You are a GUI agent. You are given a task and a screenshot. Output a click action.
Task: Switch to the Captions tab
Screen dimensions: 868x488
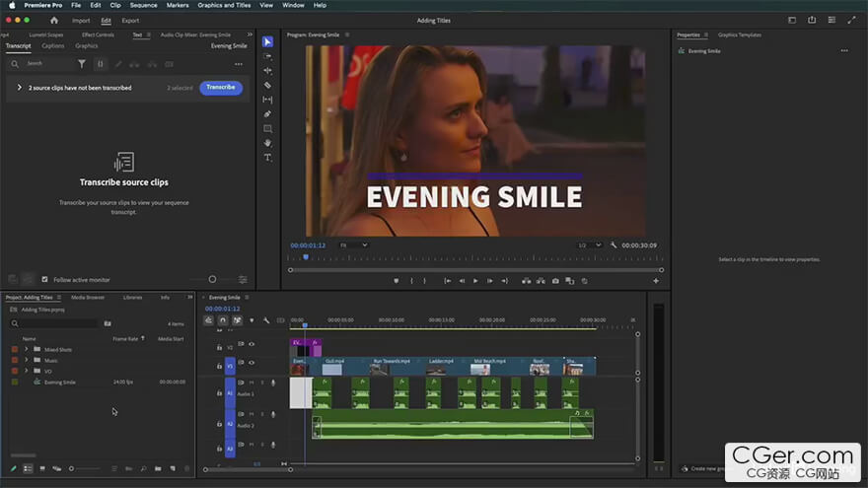(x=53, y=46)
